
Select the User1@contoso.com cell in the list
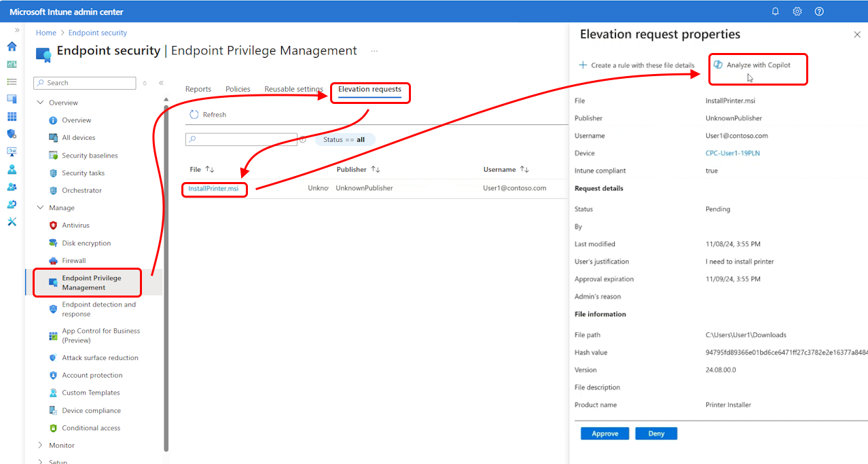515,188
